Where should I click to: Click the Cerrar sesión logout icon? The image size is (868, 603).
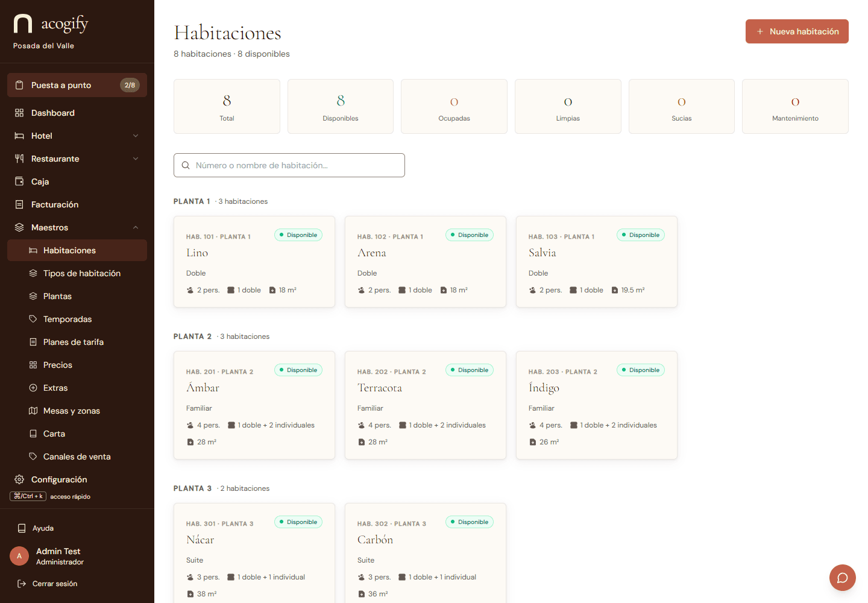22,584
